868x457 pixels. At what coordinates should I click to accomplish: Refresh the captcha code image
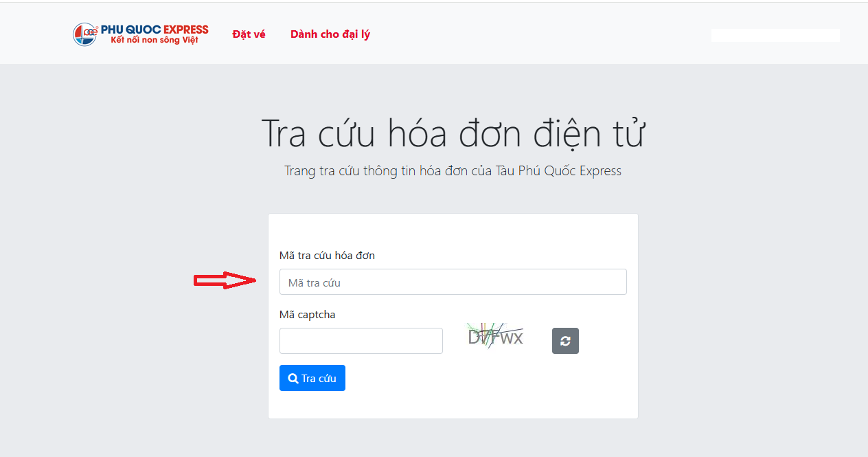[565, 341]
